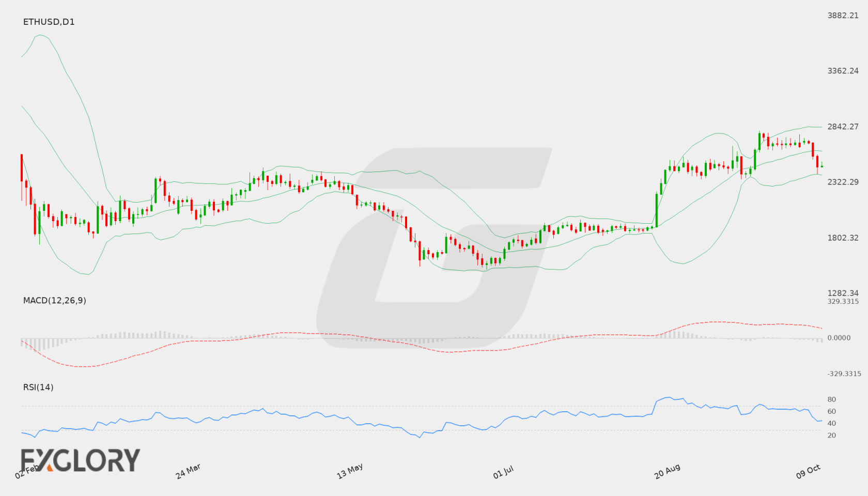Click the -329.3315 MACD scale value
868x496 pixels.
pos(844,374)
